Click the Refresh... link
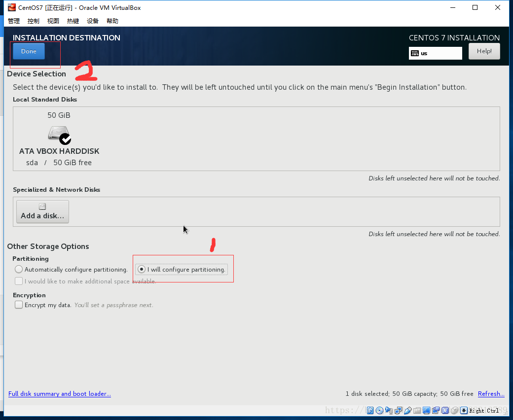The height and width of the screenshot is (420, 513). click(x=491, y=394)
